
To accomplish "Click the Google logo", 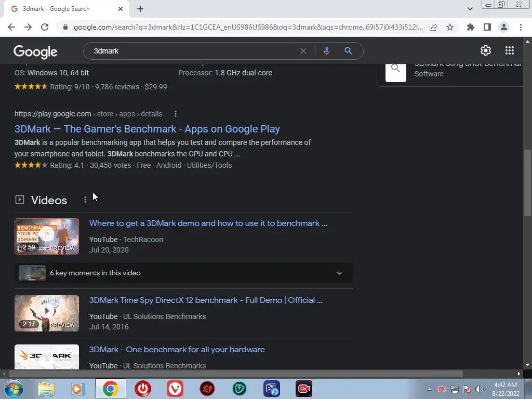I will 35,51.
